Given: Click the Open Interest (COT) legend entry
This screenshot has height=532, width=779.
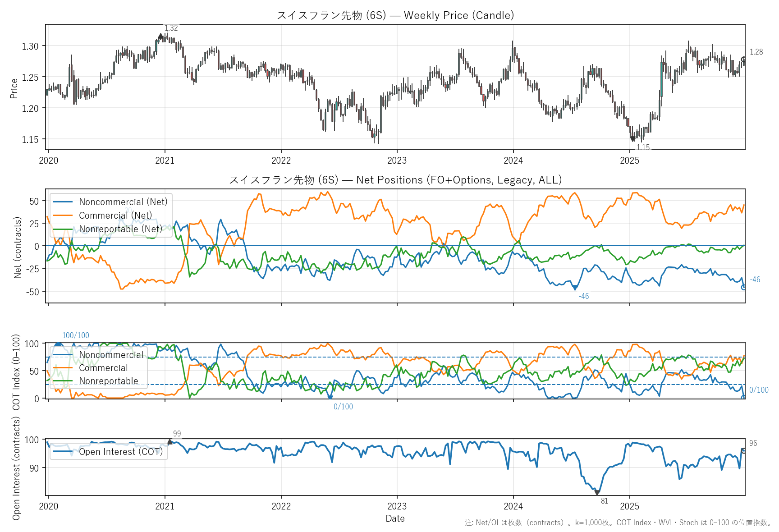Looking at the screenshot, I should point(121,452).
